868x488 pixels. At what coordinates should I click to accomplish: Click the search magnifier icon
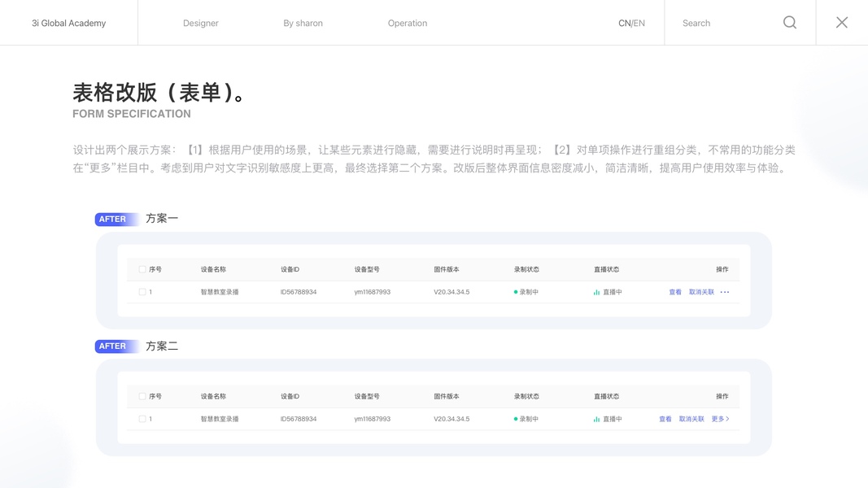[x=790, y=23]
